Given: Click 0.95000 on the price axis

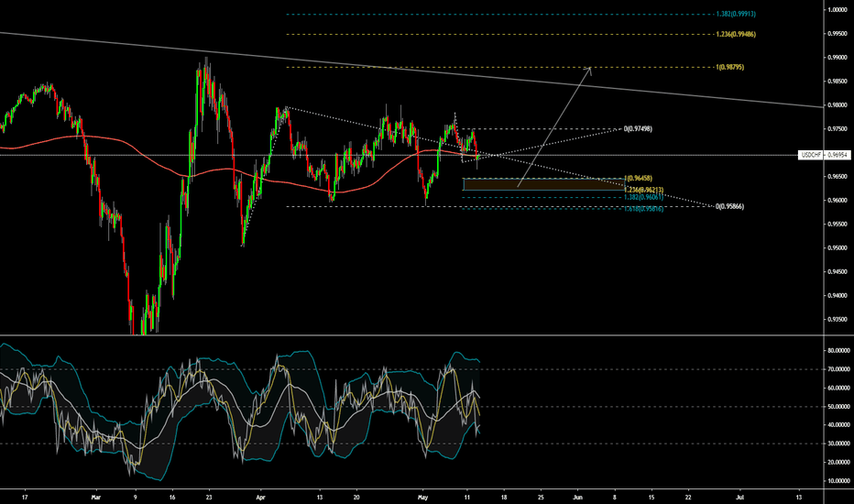Looking at the screenshot, I should click(x=837, y=248).
